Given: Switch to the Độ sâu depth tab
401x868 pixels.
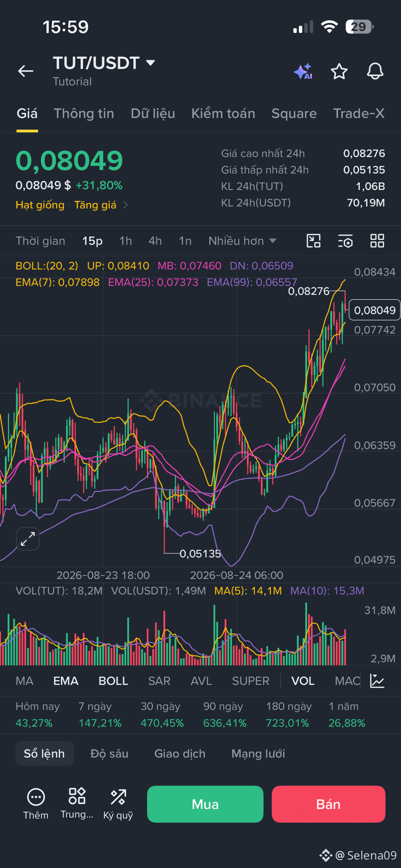Looking at the screenshot, I should [109, 753].
